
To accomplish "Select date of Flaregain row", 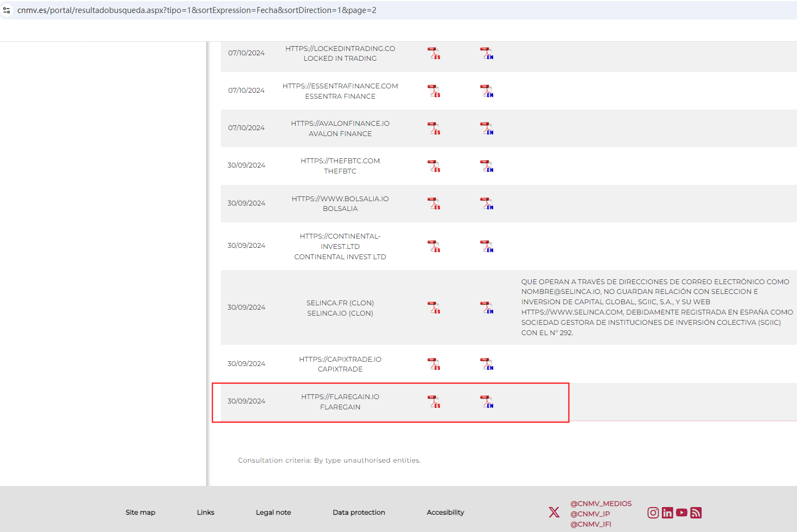I will click(x=246, y=401).
